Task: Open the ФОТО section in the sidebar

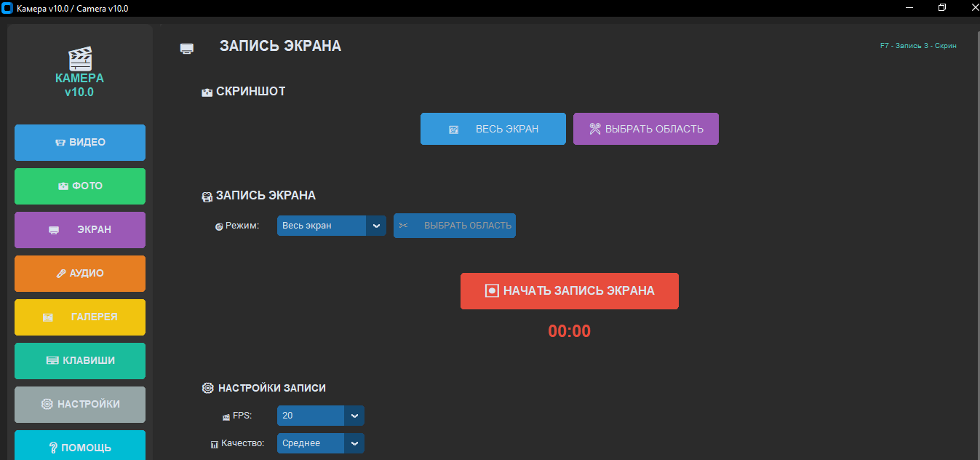Action: pyautogui.click(x=80, y=186)
